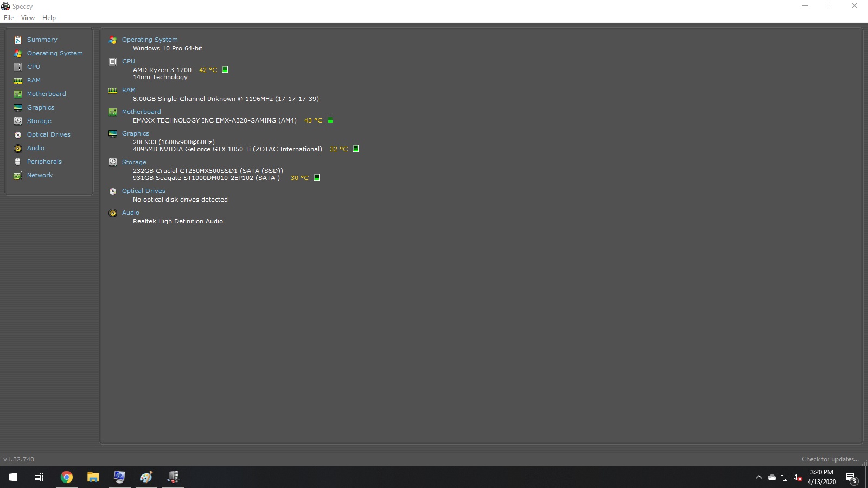Click the green hard drive temperature indicator icon
The image size is (868, 488).
point(317,177)
